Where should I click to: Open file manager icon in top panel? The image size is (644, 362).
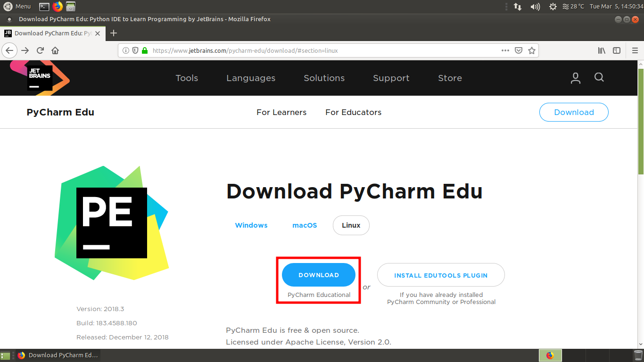click(70, 7)
